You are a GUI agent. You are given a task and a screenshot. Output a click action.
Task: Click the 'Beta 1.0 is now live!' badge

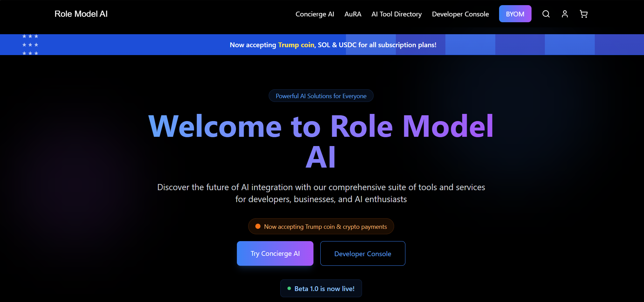coord(321,288)
